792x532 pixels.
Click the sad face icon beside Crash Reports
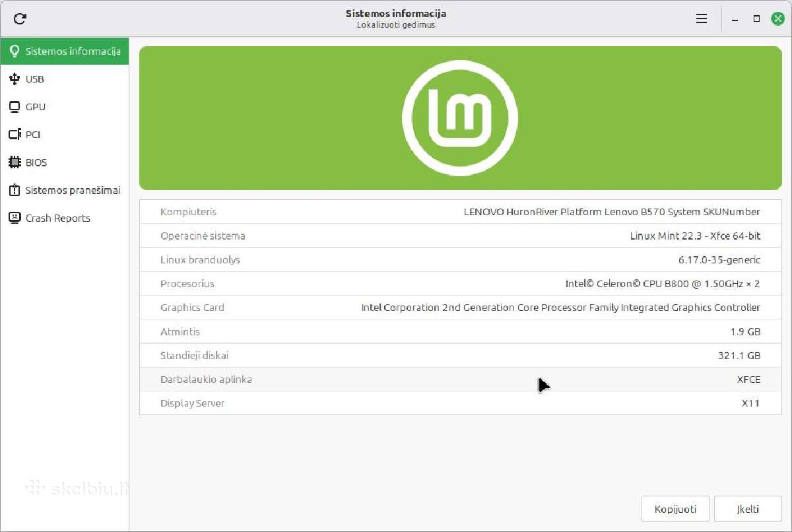[15, 218]
